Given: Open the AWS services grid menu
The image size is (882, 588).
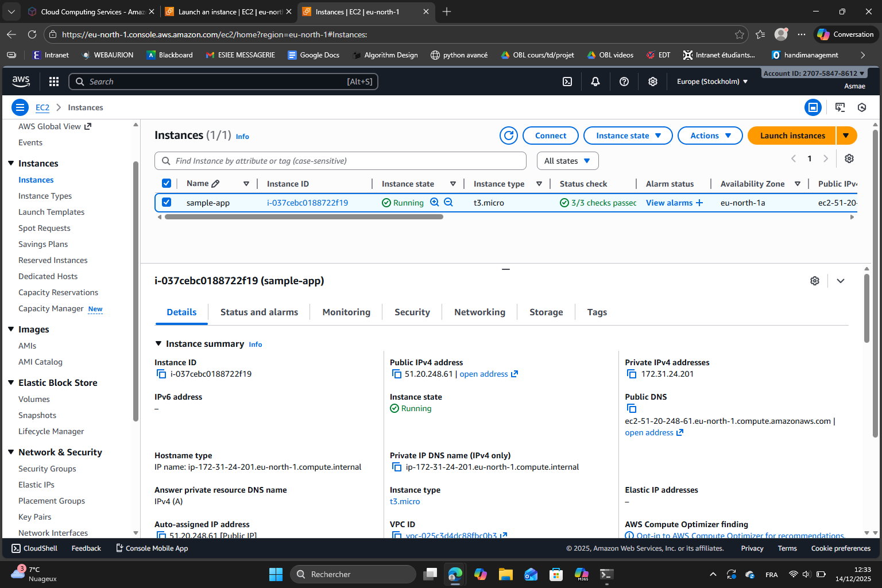Looking at the screenshot, I should pos(54,82).
